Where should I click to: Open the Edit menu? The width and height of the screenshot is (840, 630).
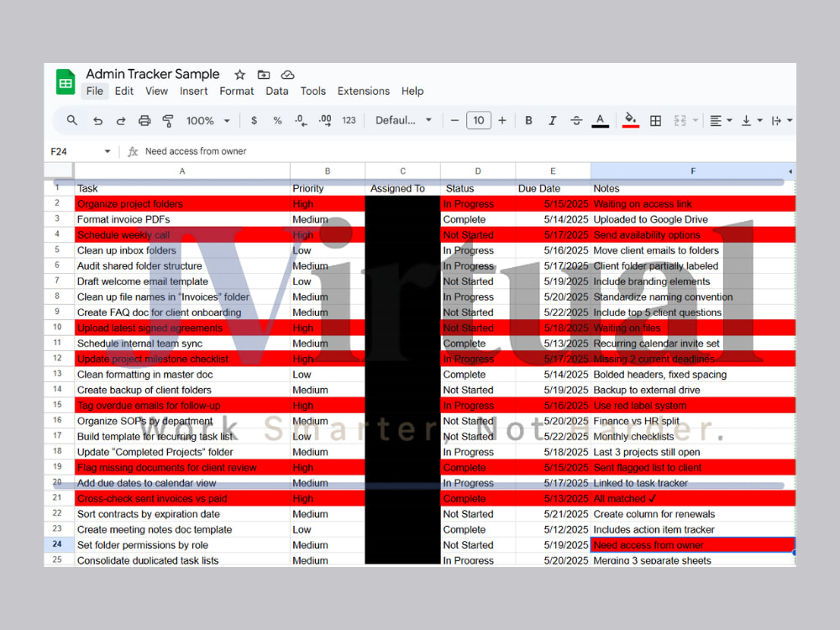(123, 91)
